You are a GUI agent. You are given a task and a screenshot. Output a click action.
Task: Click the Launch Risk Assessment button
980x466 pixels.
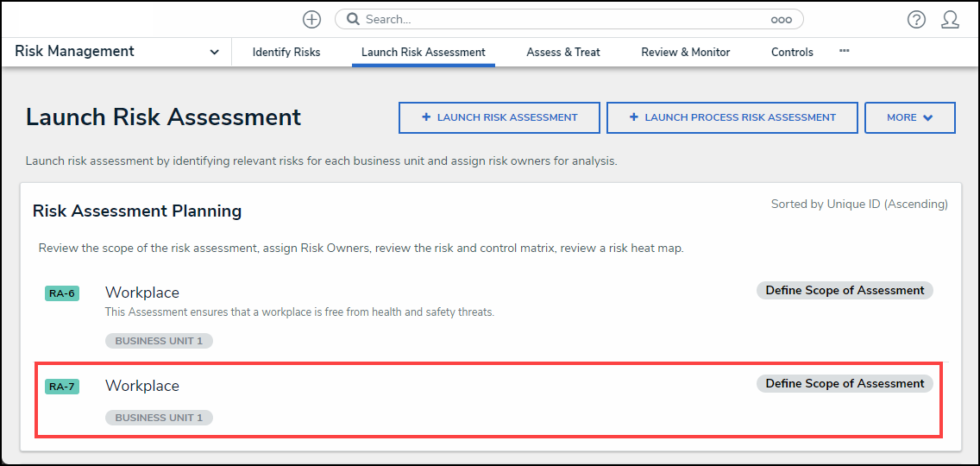click(499, 117)
